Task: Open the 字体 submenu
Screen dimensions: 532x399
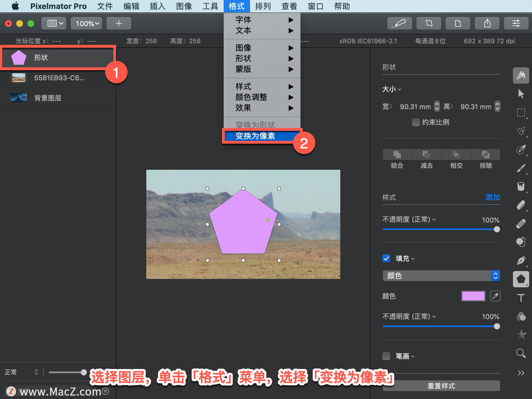Action: point(262,20)
